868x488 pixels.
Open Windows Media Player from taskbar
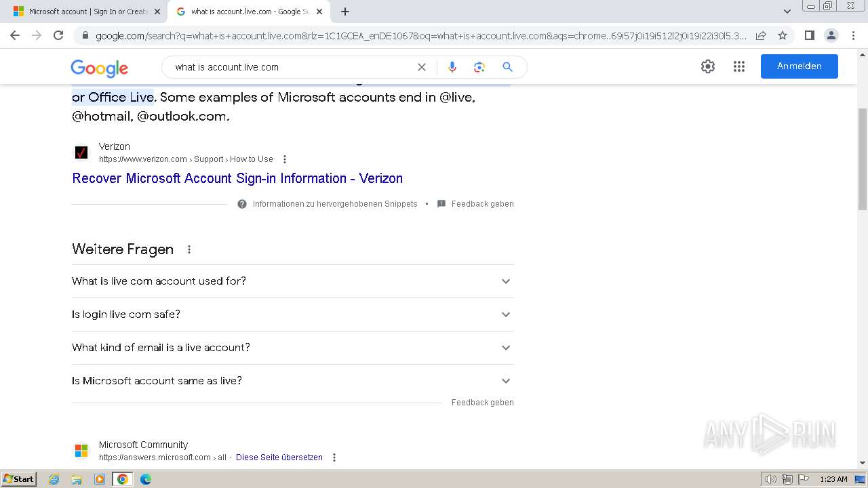tap(100, 479)
